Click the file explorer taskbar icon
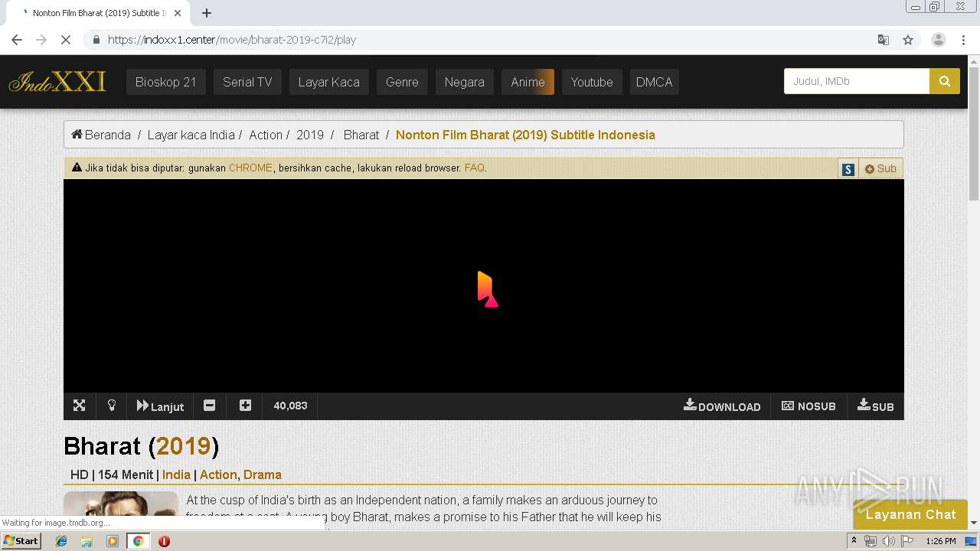The height and width of the screenshot is (551, 980). (87, 541)
